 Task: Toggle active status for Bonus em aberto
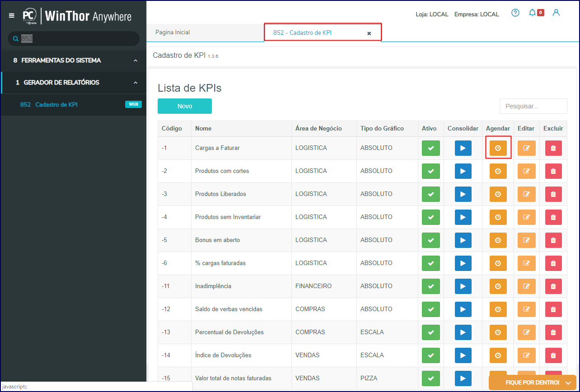pos(431,240)
